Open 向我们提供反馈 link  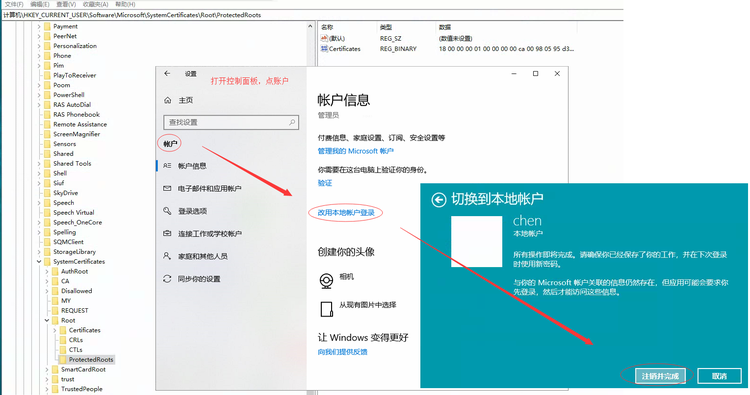[342, 352]
